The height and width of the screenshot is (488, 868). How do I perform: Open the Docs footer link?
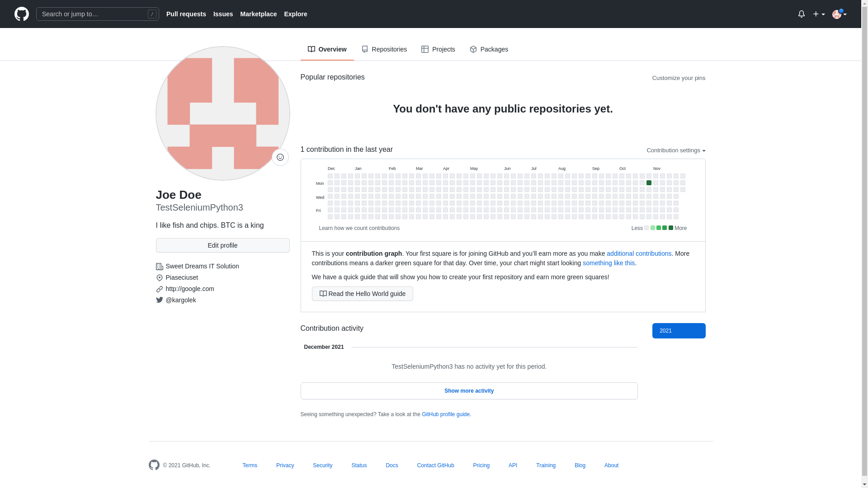pyautogui.click(x=392, y=465)
